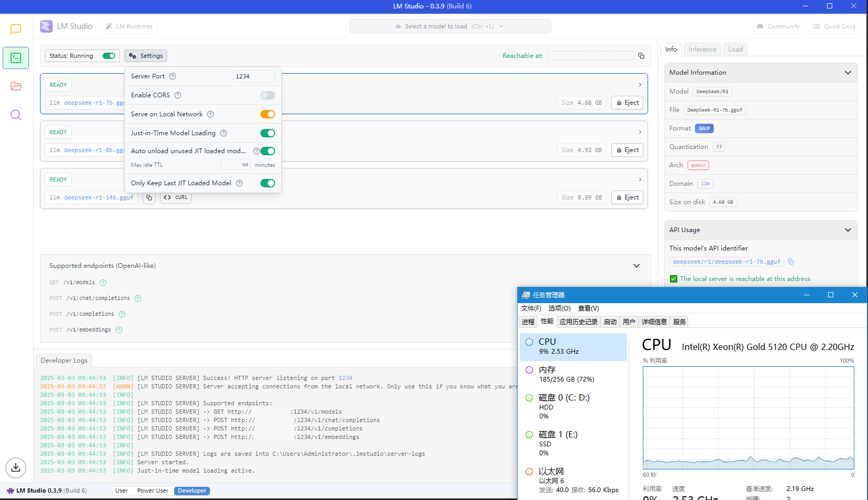Open downloads panel icon
This screenshot has height=500, width=868.
pos(16,467)
